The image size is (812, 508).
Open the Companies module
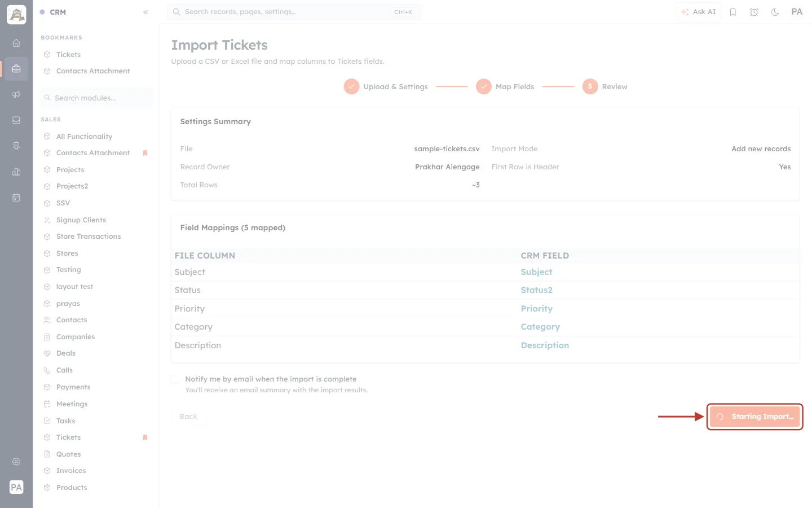[76, 337]
